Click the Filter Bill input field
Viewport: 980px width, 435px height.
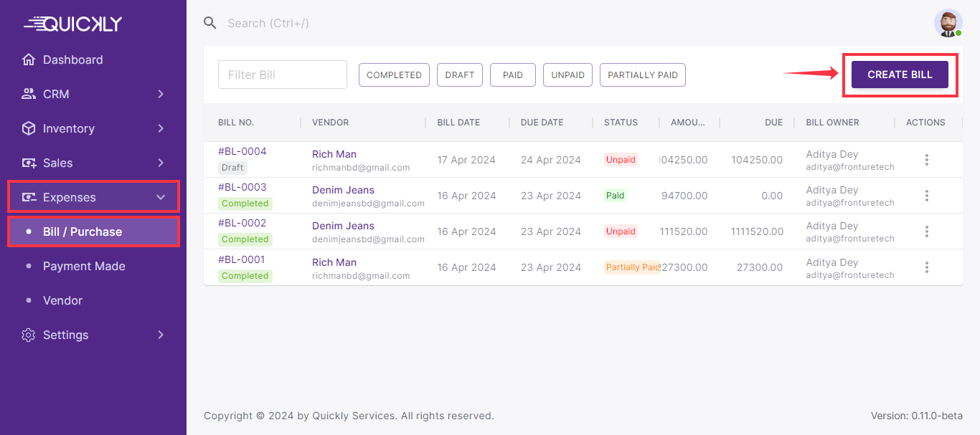click(x=283, y=75)
